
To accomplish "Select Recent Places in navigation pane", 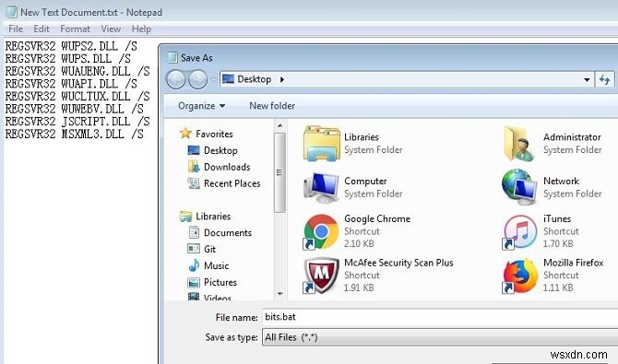I will (232, 183).
